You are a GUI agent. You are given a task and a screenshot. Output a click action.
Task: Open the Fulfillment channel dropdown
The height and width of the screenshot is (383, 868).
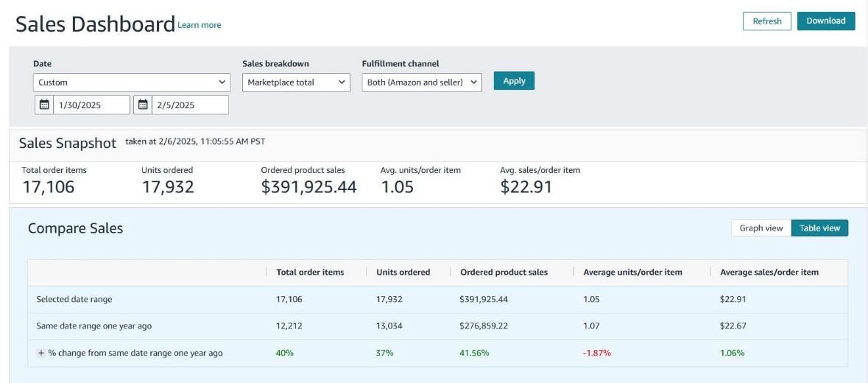[422, 82]
